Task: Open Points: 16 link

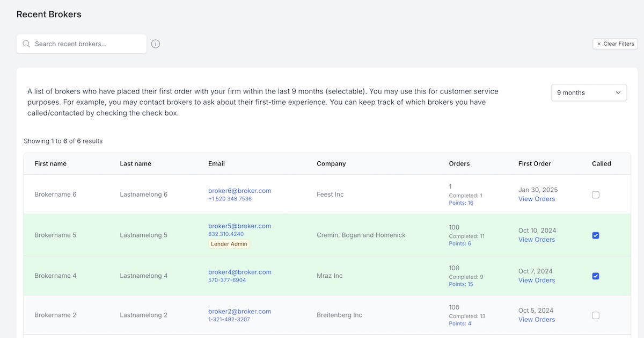Action: point(461,203)
